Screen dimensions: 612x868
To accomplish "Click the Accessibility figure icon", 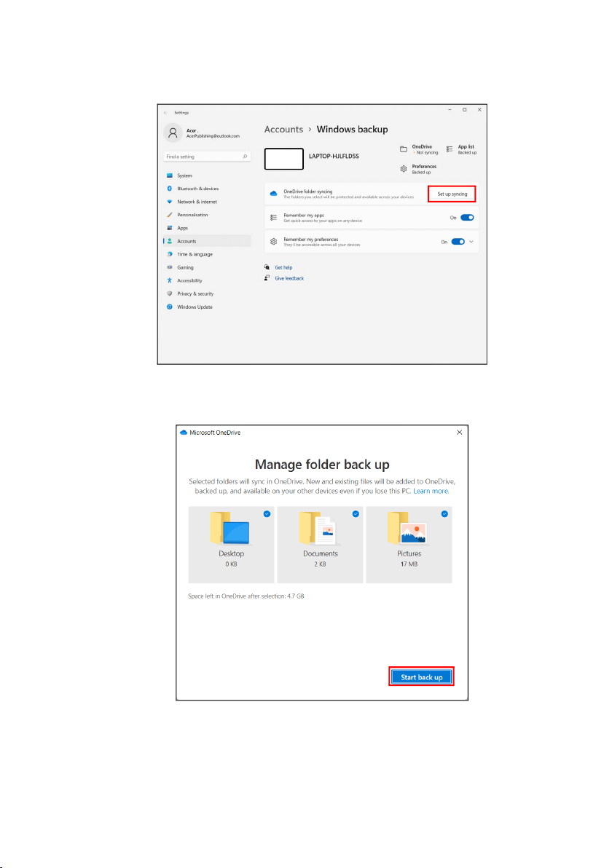I will click(170, 280).
